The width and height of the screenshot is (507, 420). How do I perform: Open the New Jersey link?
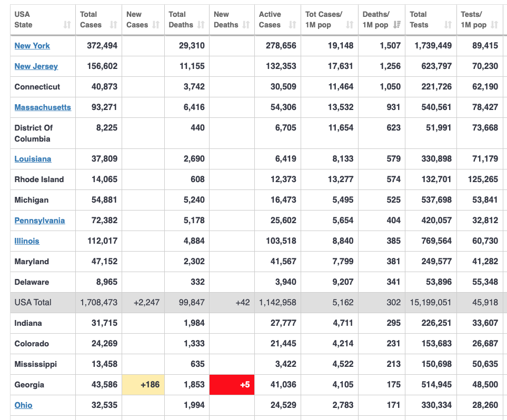(x=36, y=66)
